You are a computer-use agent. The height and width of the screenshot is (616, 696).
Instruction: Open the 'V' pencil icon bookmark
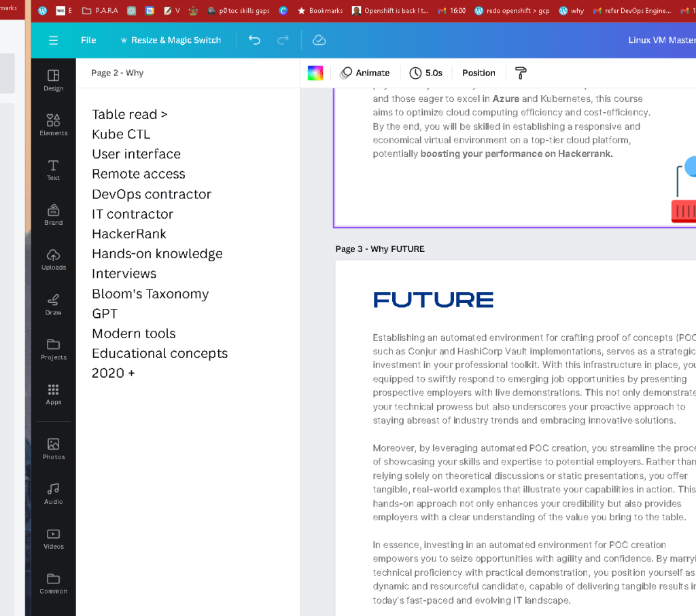pos(172,11)
